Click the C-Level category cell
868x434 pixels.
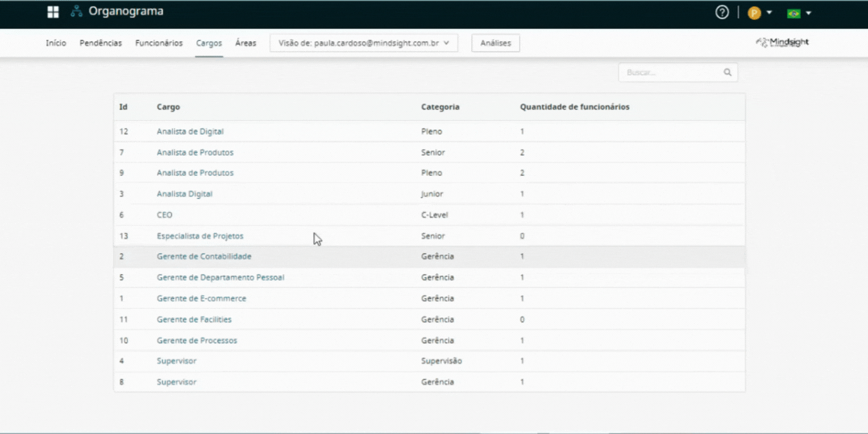(435, 215)
